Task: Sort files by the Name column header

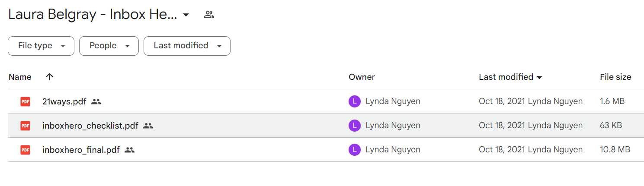Action: tap(20, 77)
